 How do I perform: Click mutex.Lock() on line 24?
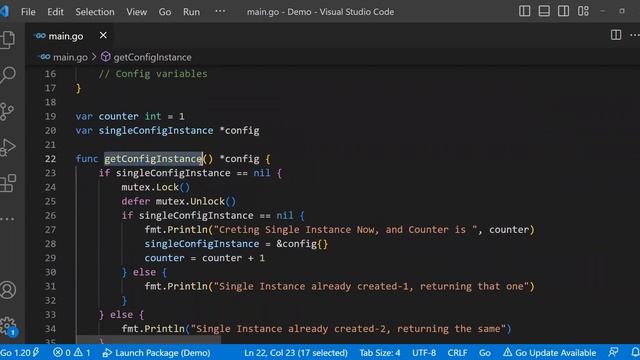(x=156, y=187)
